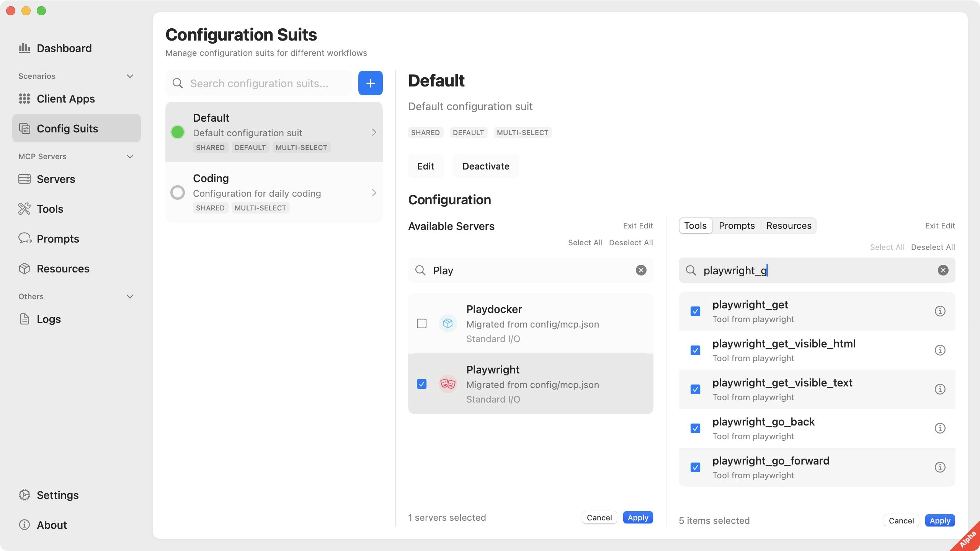The height and width of the screenshot is (551, 980).
Task: Click into the Play server search field
Action: click(x=531, y=270)
